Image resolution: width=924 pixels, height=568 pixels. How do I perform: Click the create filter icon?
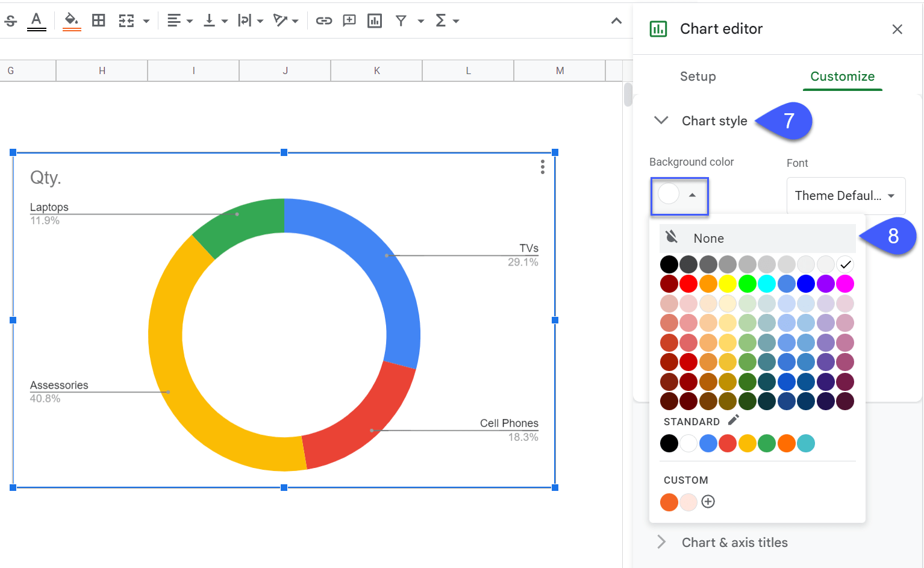pyautogui.click(x=401, y=21)
